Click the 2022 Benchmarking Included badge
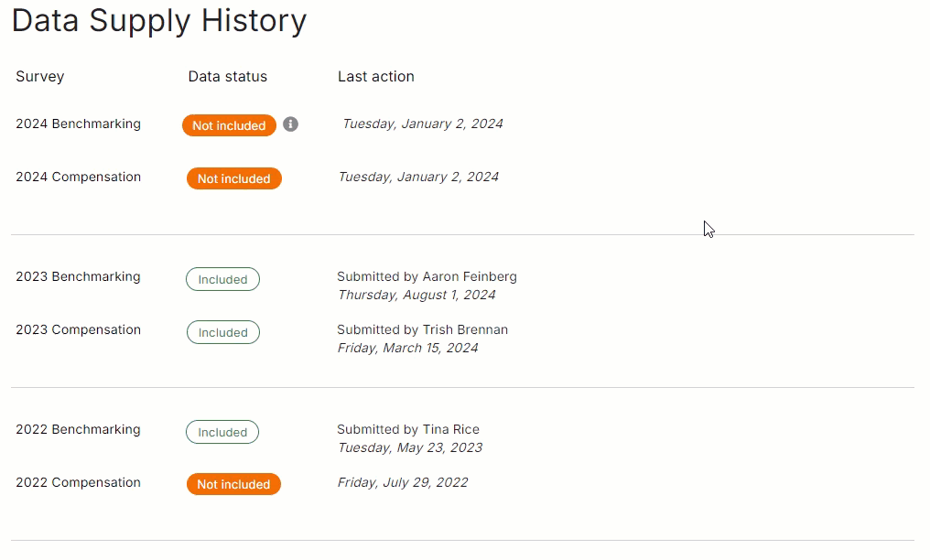Viewport: 930px width, 560px height. (222, 432)
